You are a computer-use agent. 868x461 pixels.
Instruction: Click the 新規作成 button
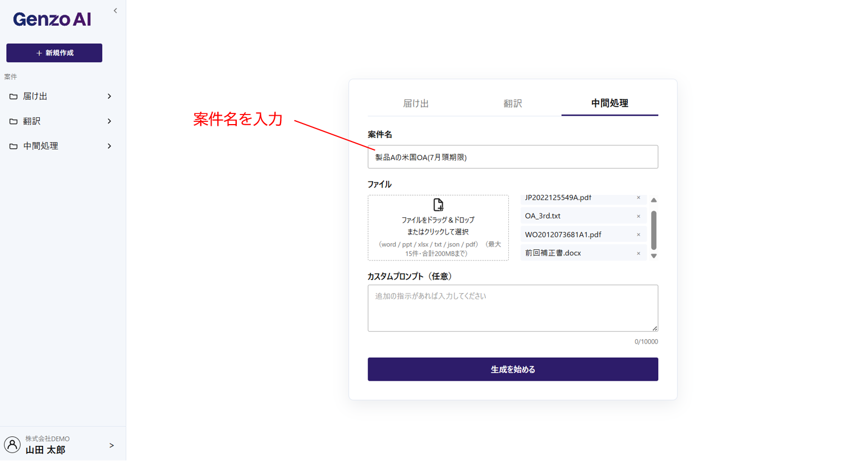point(54,53)
